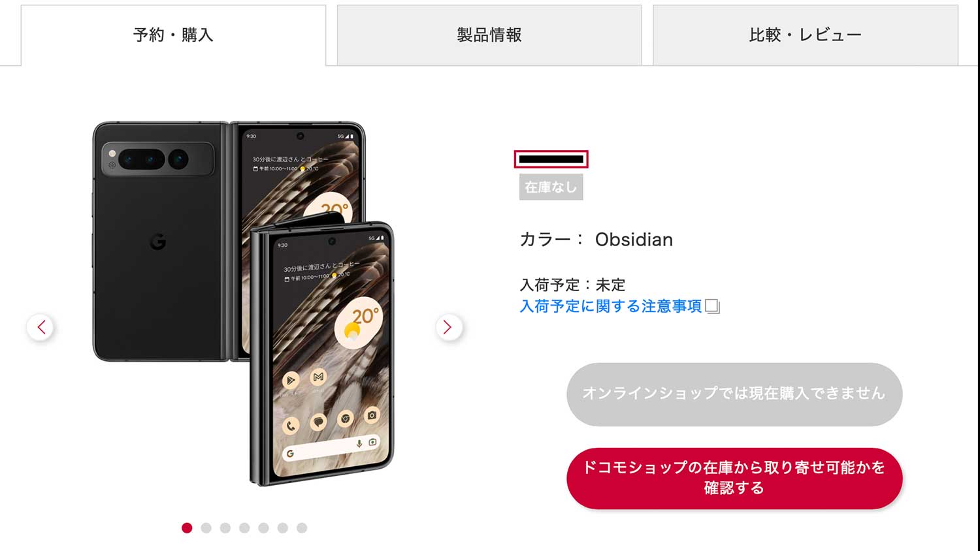Click the 在庫なし stock status badge

[551, 187]
